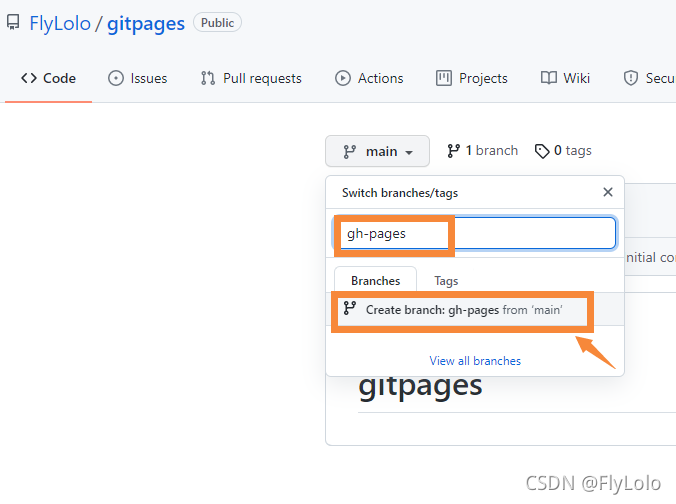Click the Actions play icon
The height and width of the screenshot is (504, 676).
coord(343,78)
